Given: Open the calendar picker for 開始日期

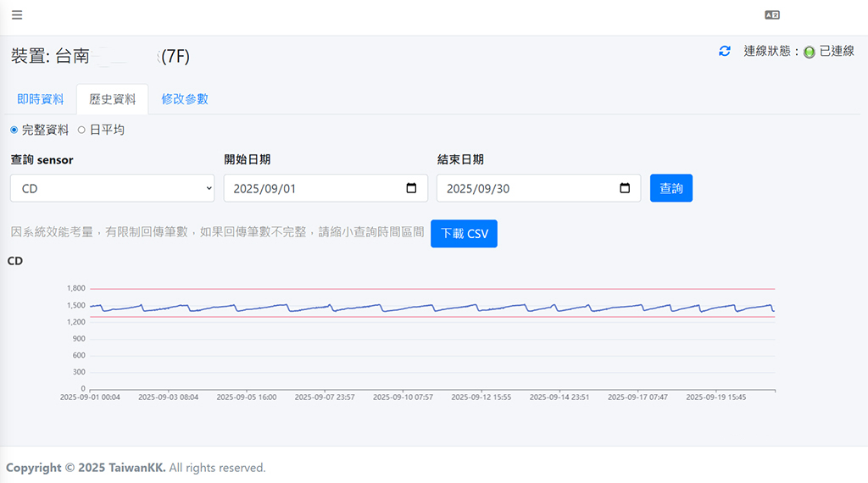Looking at the screenshot, I should tap(411, 188).
